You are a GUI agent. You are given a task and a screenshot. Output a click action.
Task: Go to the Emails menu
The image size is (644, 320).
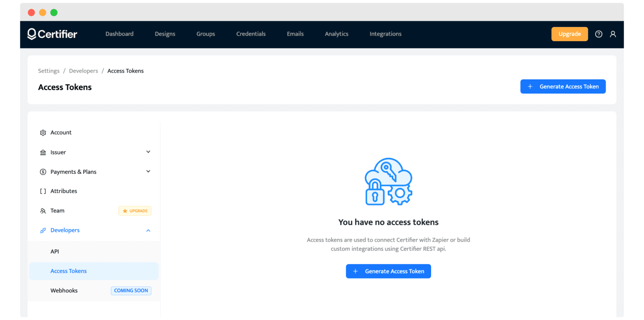(x=295, y=34)
